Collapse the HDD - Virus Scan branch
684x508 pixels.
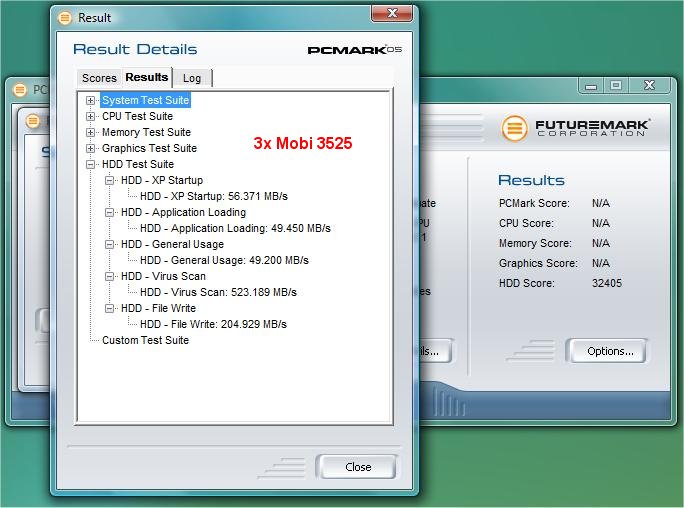tap(109, 276)
